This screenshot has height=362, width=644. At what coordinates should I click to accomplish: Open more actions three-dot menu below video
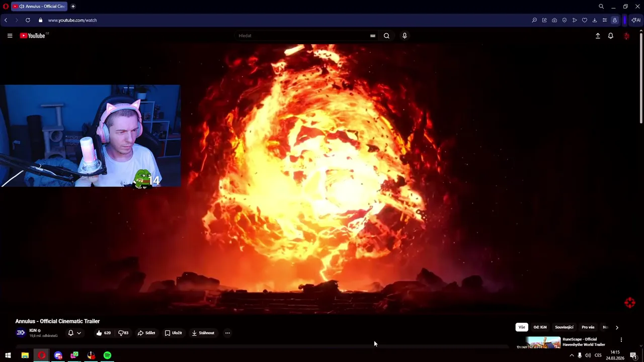(227, 333)
